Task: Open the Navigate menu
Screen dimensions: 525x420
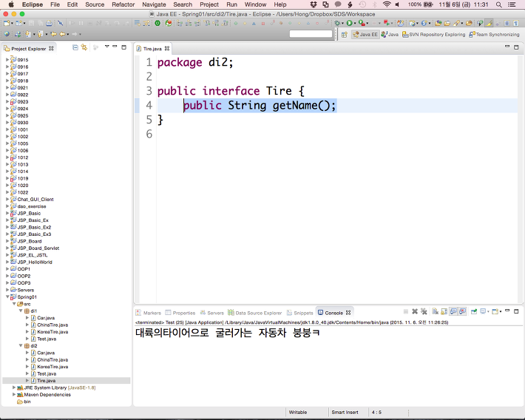Action: click(154, 4)
